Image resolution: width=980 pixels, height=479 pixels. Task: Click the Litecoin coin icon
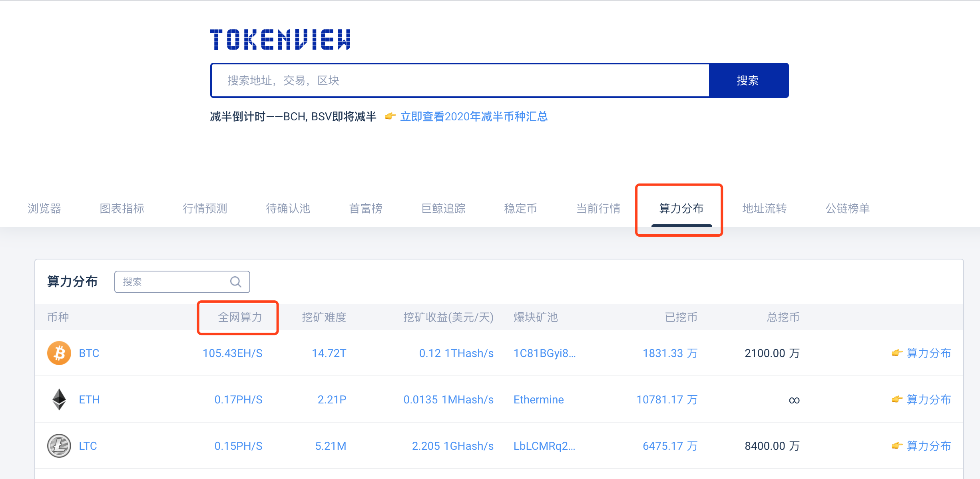pos(59,446)
